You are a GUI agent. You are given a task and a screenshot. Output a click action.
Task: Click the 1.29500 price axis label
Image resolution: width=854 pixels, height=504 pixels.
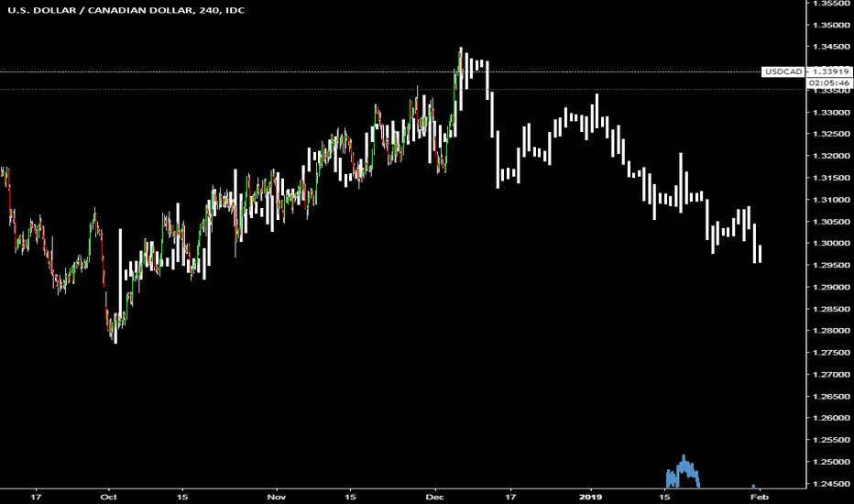831,266
